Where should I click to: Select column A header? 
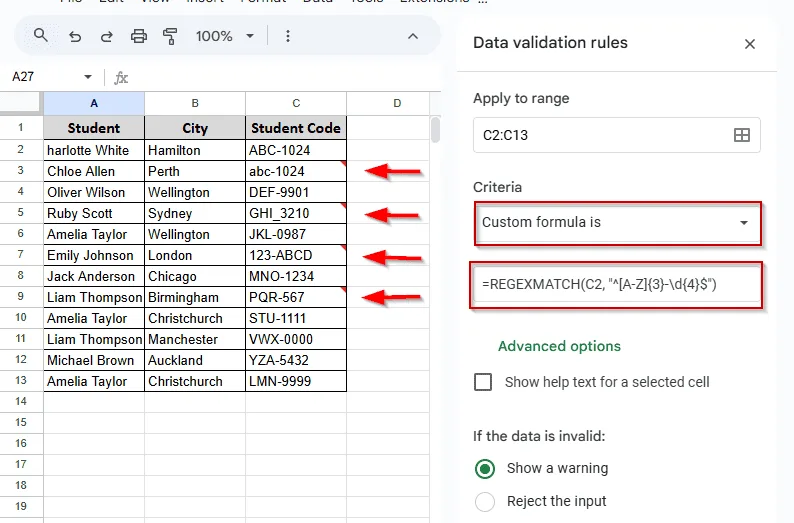(94, 104)
